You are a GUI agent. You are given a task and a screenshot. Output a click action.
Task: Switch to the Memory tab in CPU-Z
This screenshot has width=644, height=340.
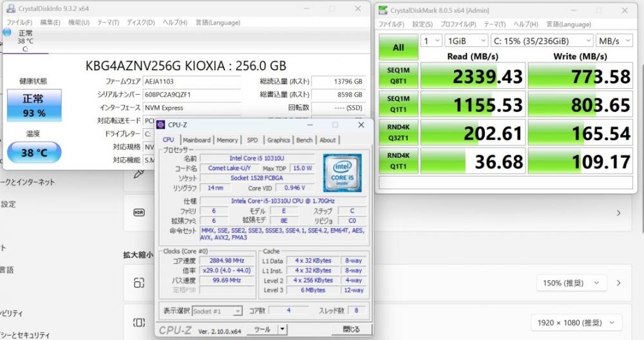[x=227, y=140]
